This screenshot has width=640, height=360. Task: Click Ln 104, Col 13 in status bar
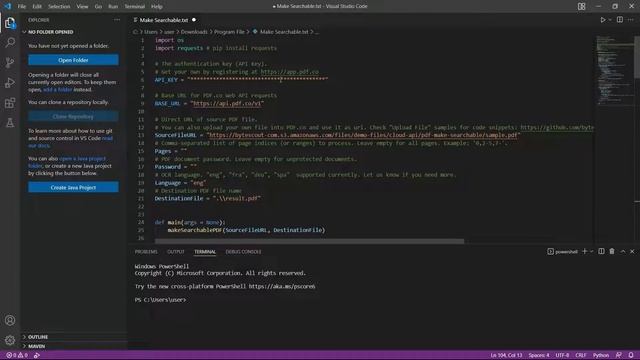point(506,355)
